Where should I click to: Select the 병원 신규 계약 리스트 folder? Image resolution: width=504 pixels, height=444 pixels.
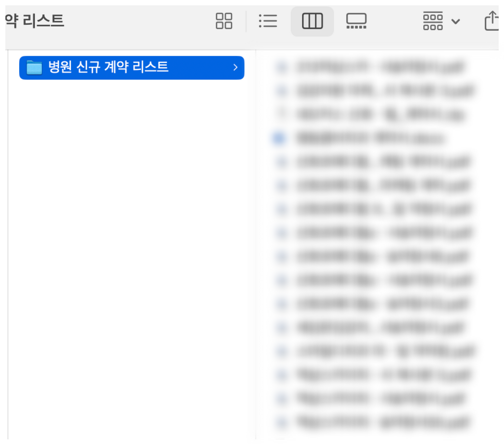[x=132, y=67]
